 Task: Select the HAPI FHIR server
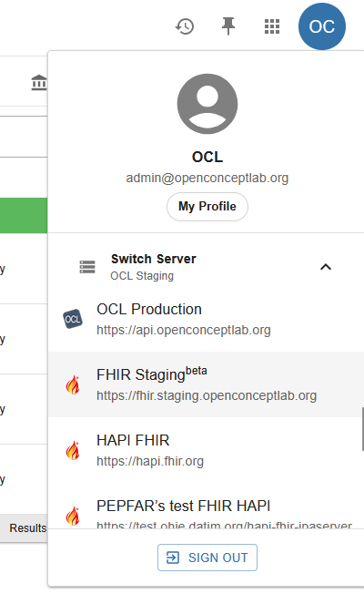[x=207, y=450]
